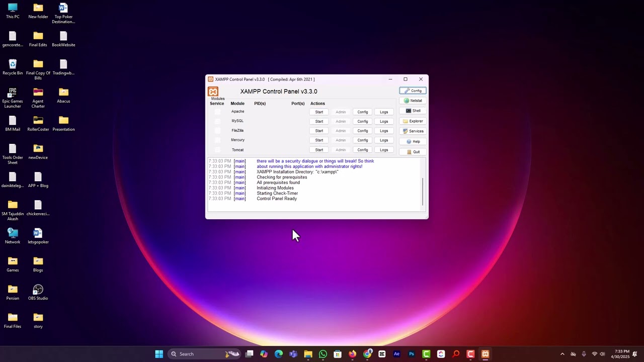Select the Final Edits desktop folder
The height and width of the screenshot is (362, 644).
pyautogui.click(x=38, y=39)
